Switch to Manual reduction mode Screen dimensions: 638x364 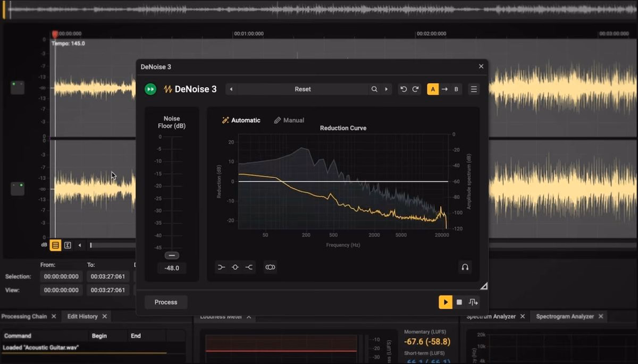coord(289,120)
